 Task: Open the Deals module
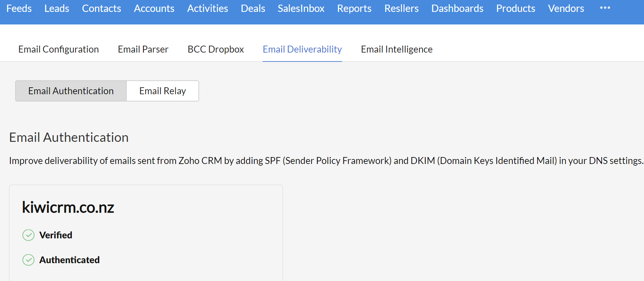tap(253, 8)
